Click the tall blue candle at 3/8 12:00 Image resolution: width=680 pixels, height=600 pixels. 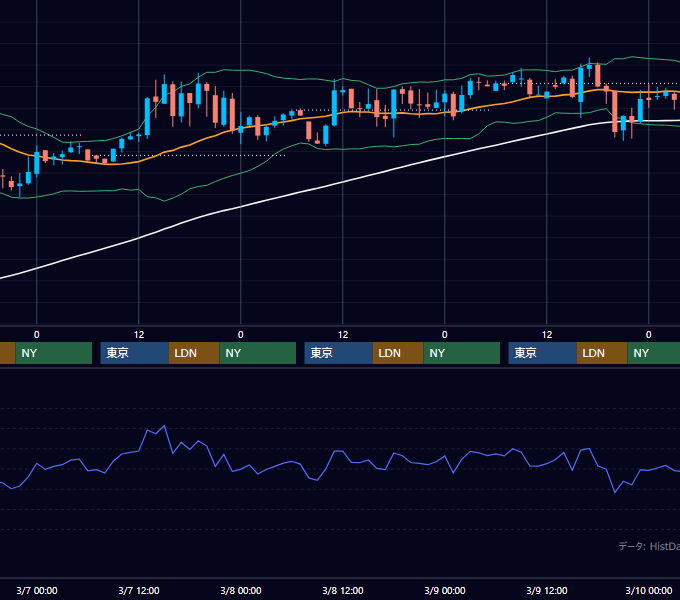tap(334, 108)
